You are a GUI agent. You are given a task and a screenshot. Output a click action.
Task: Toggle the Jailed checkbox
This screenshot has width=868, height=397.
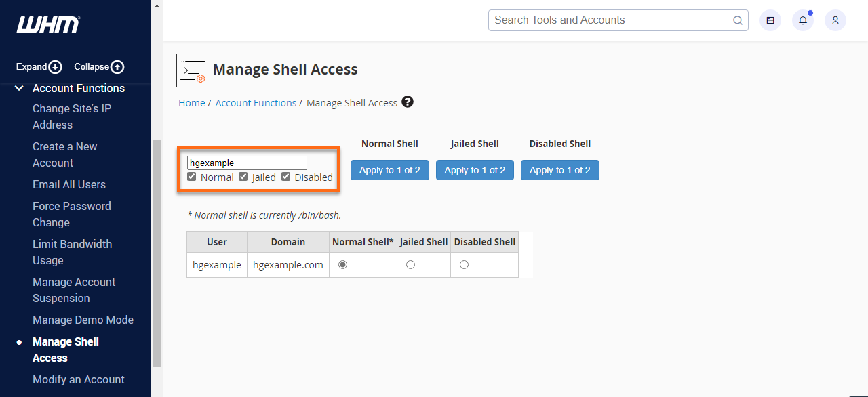(243, 176)
